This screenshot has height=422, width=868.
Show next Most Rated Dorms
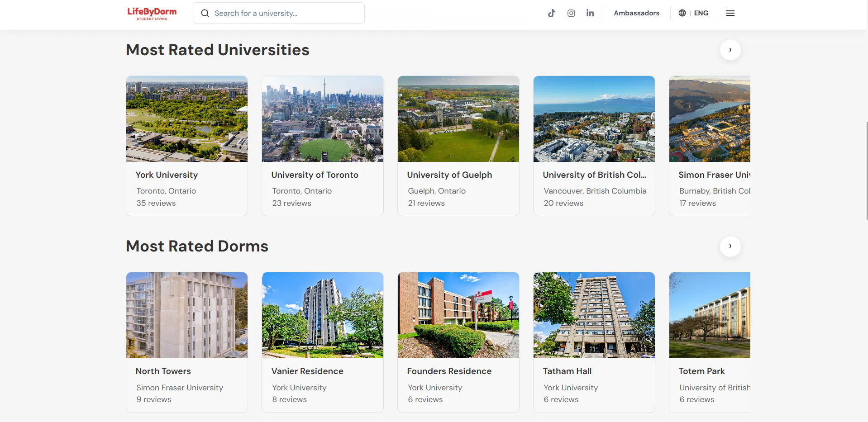[730, 246]
